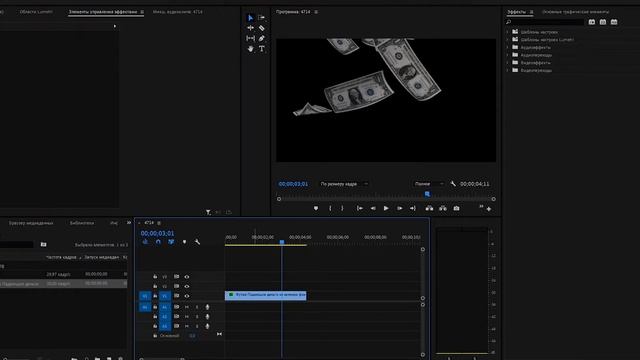
Task: Click the timeline timecode 00;00;03;01
Action: click(157, 233)
